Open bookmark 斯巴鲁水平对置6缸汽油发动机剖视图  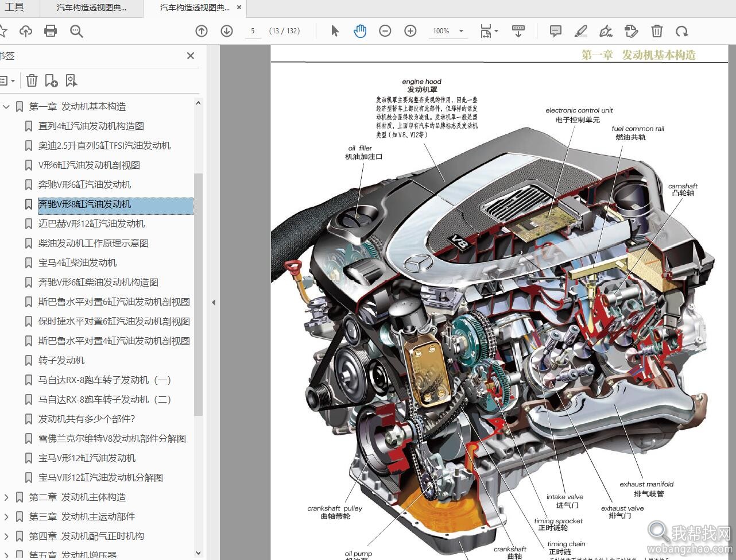click(114, 302)
